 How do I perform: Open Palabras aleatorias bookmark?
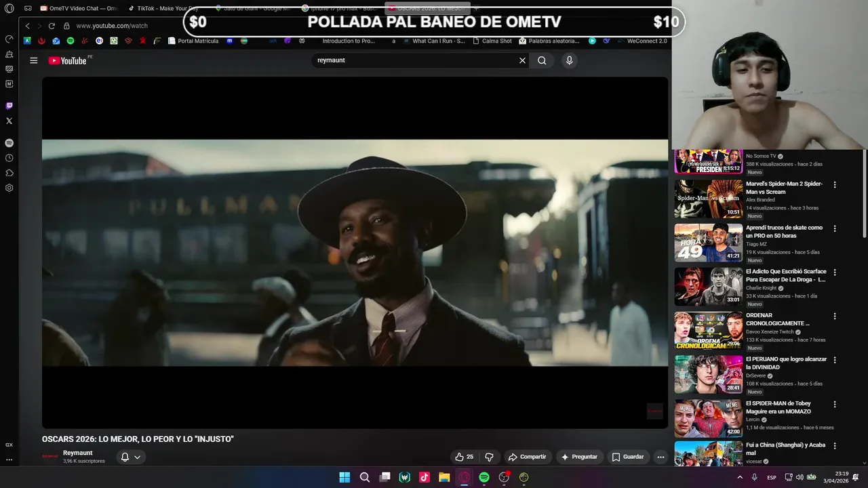tap(549, 41)
